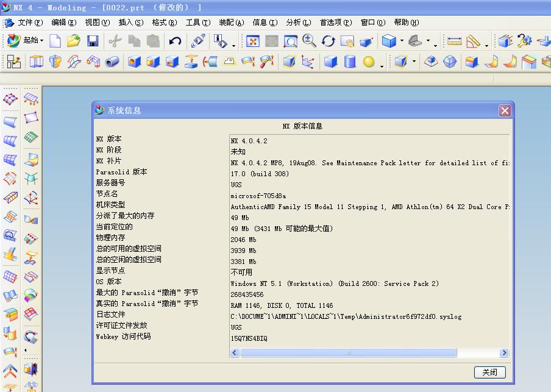Click the Save floppy disk icon
The width and height of the screenshot is (551, 392).
(93, 41)
